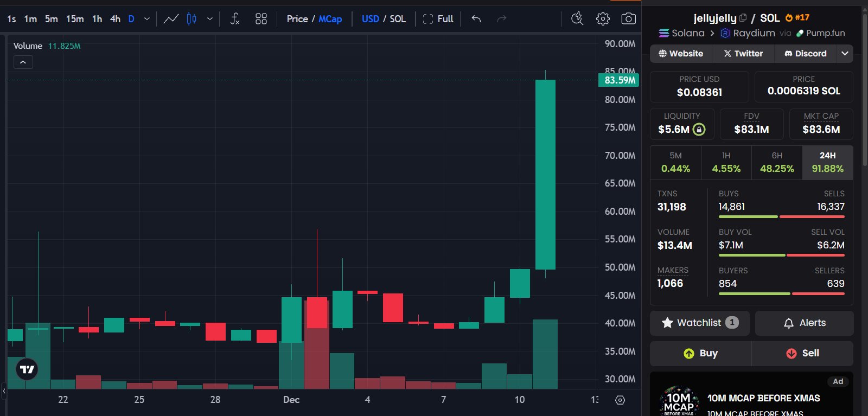868x416 pixels.
Task: Expand the timeframe dropdown chevron
Action: click(147, 19)
